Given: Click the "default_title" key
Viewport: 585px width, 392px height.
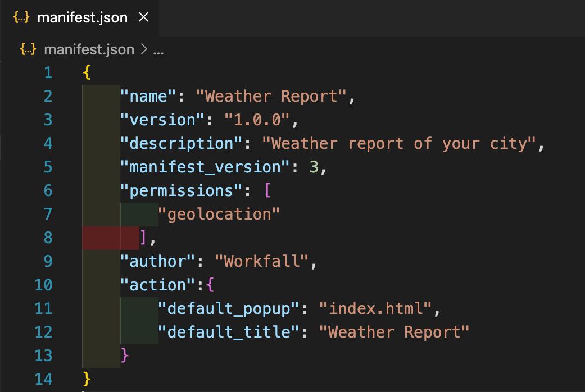Looking at the screenshot, I should 228,332.
